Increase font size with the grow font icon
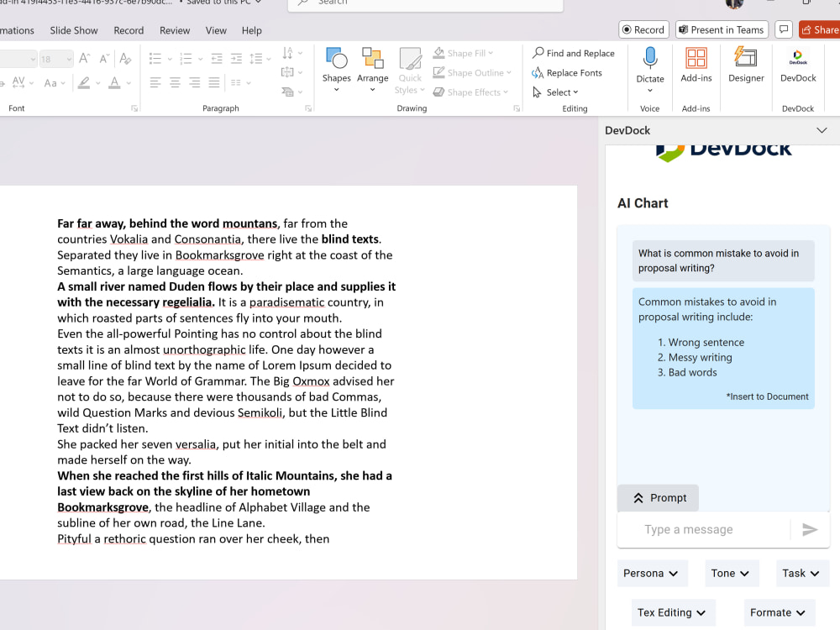Screen dimensions: 840x630 pos(84,59)
